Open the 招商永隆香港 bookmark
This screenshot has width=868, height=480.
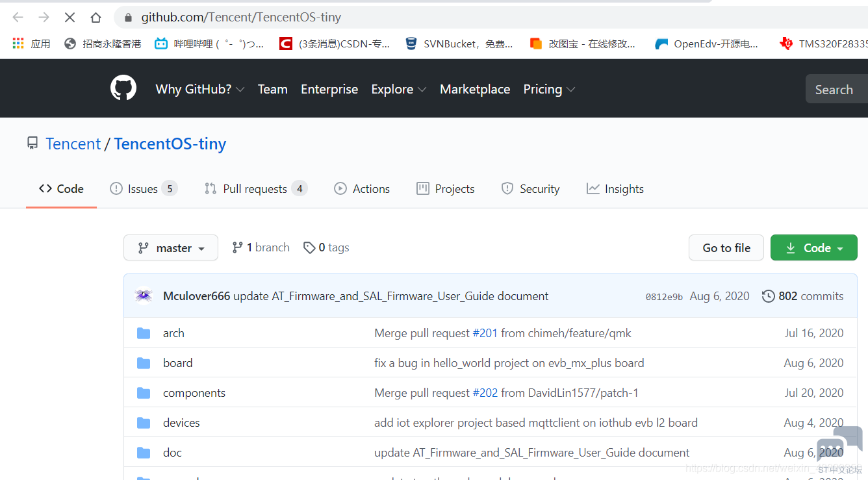tap(103, 44)
